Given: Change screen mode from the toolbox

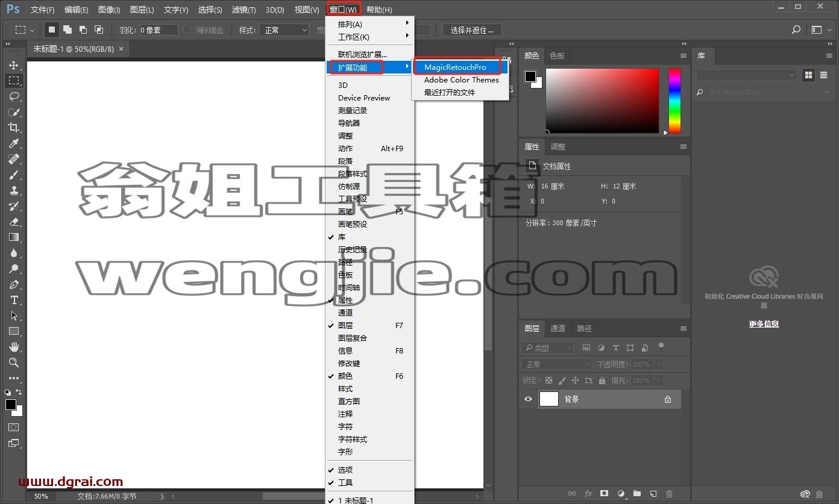Looking at the screenshot, I should click(x=13, y=443).
